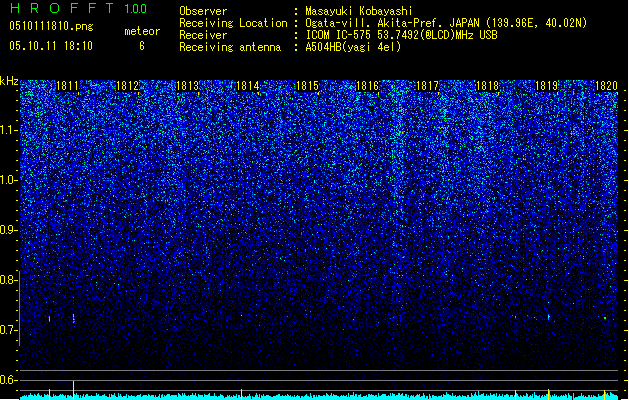Click the 0.8 frequency axis label

coord(8,280)
